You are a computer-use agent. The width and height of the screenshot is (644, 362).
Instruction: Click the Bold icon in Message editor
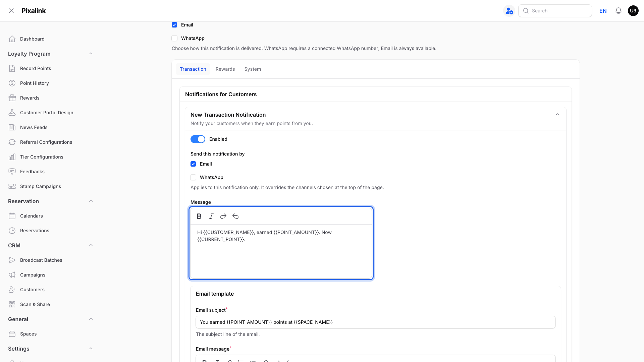199,216
